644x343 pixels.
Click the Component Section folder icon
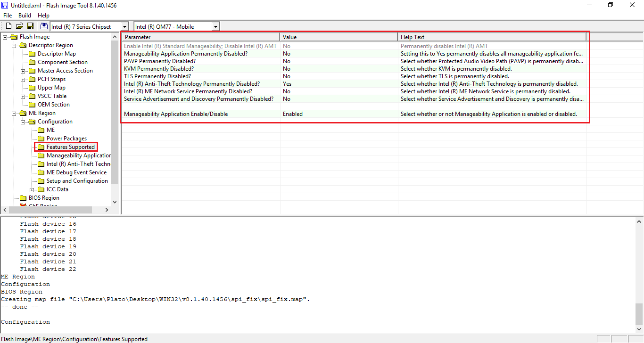32,62
